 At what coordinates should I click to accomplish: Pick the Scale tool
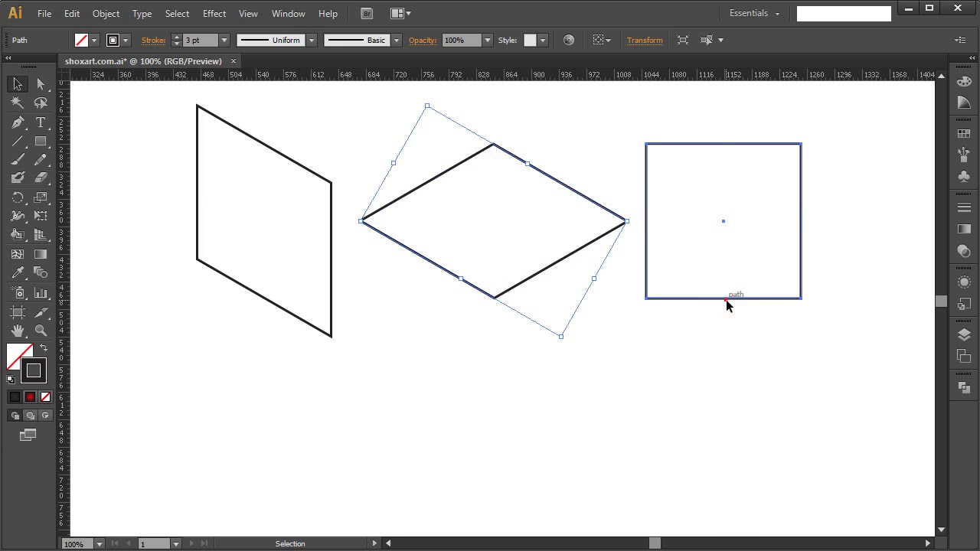[41, 197]
